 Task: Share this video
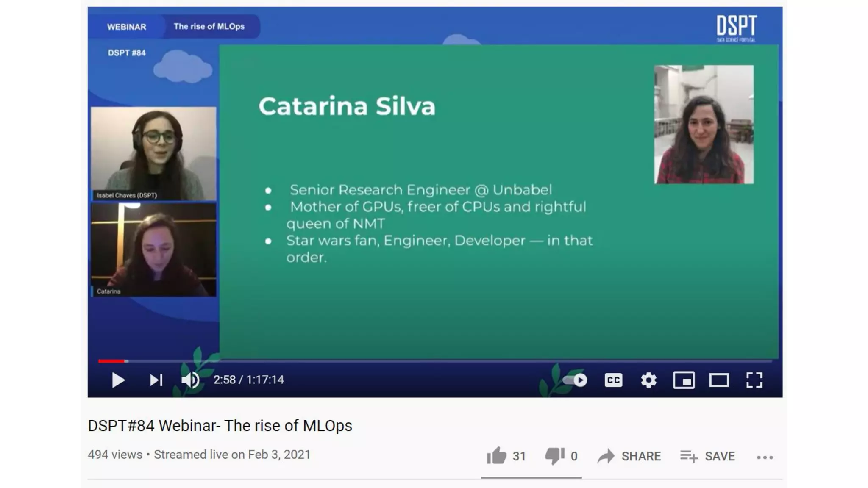[629, 456]
